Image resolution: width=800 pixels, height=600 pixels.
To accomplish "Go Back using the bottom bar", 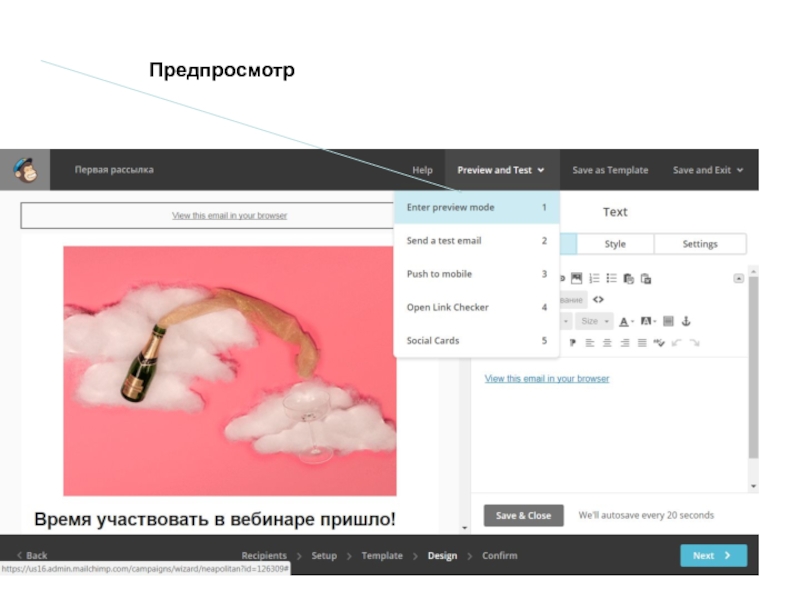I will tap(32, 555).
